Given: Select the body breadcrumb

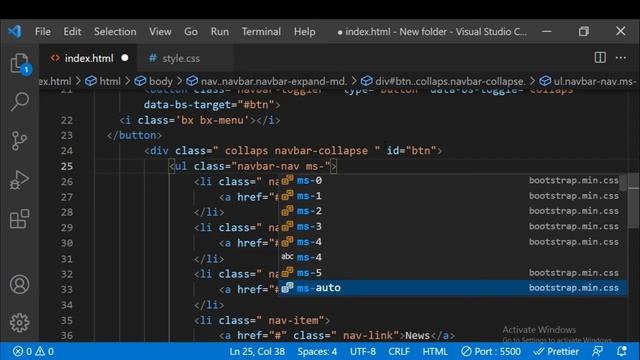Looking at the screenshot, I should (x=153, y=81).
